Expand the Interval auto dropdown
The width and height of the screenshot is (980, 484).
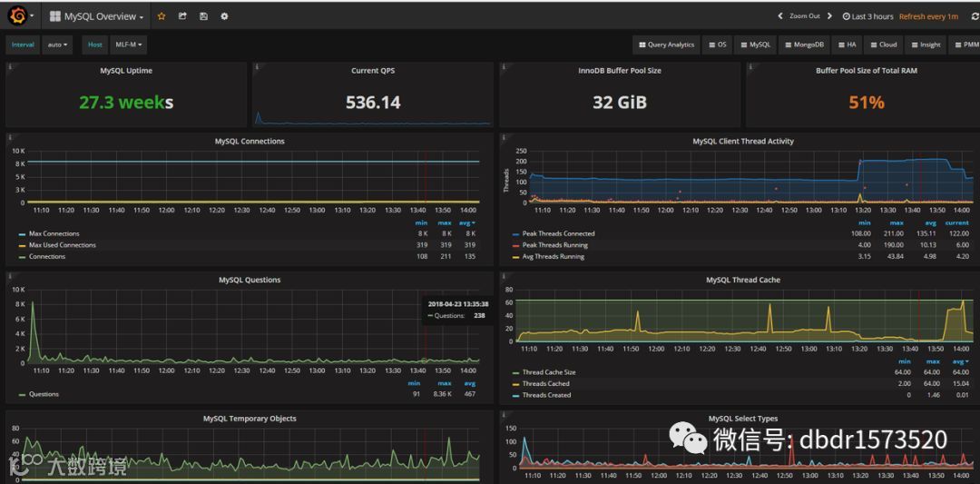click(x=57, y=44)
